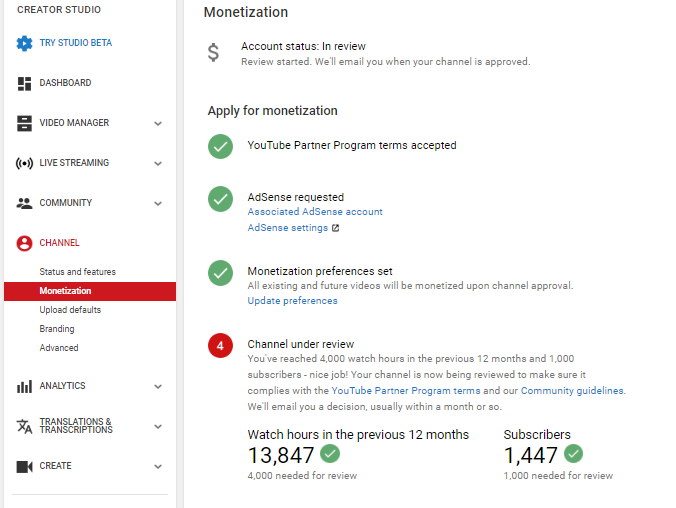Open the Community guidelines link
The width and height of the screenshot is (676, 508).
tap(572, 391)
